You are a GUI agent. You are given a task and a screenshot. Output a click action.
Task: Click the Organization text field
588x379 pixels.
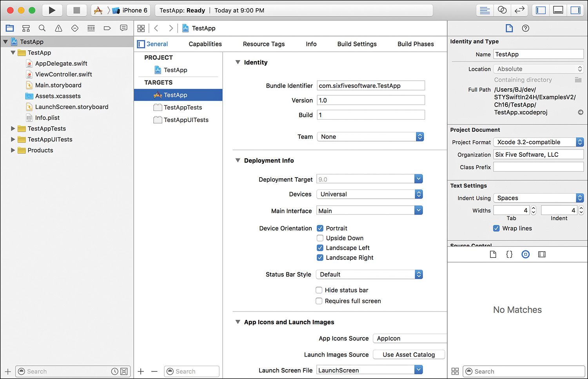[x=539, y=154]
